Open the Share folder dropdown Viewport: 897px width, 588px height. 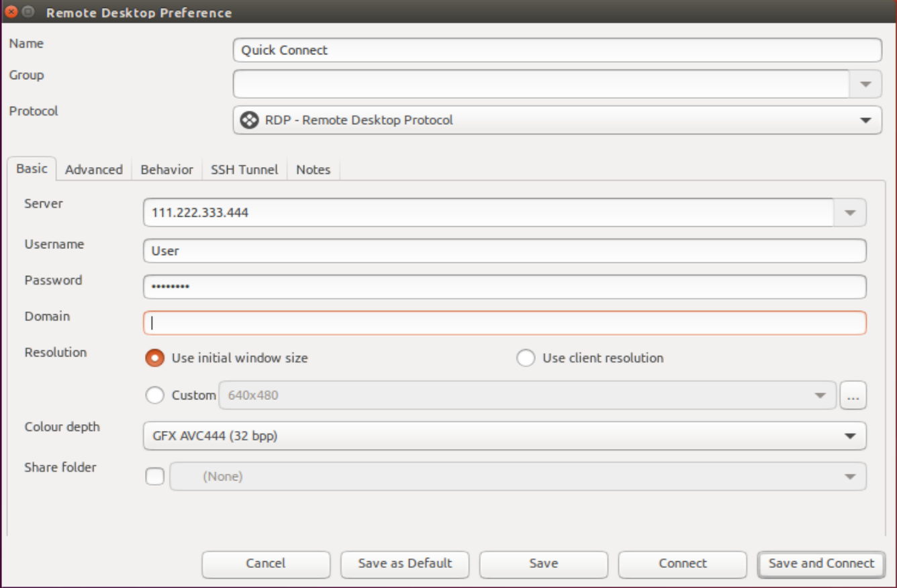[x=851, y=475]
